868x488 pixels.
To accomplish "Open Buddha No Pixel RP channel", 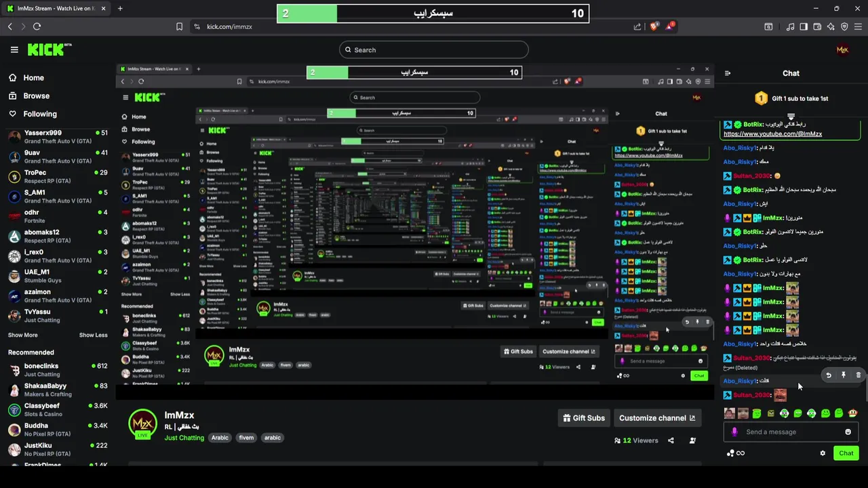I will 58,429.
